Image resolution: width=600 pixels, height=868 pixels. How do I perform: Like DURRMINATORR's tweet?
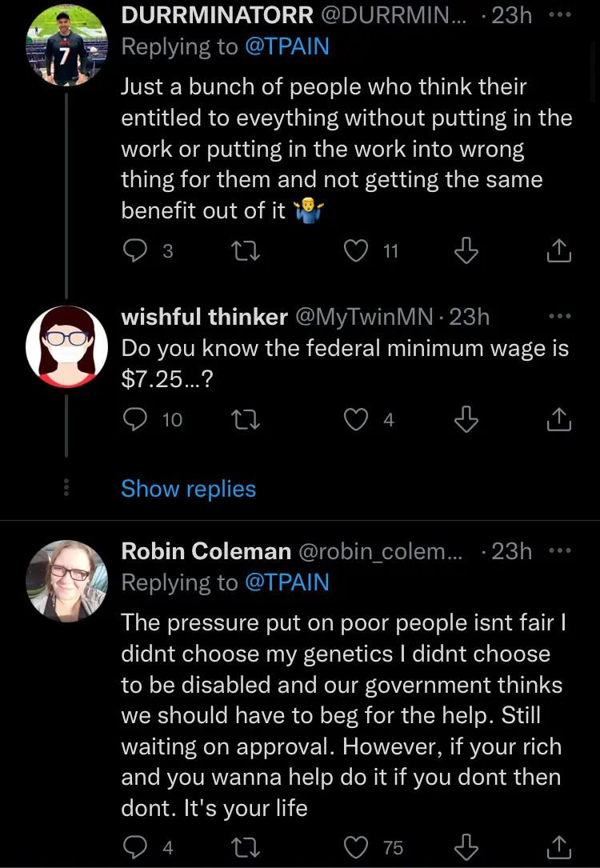tap(354, 251)
